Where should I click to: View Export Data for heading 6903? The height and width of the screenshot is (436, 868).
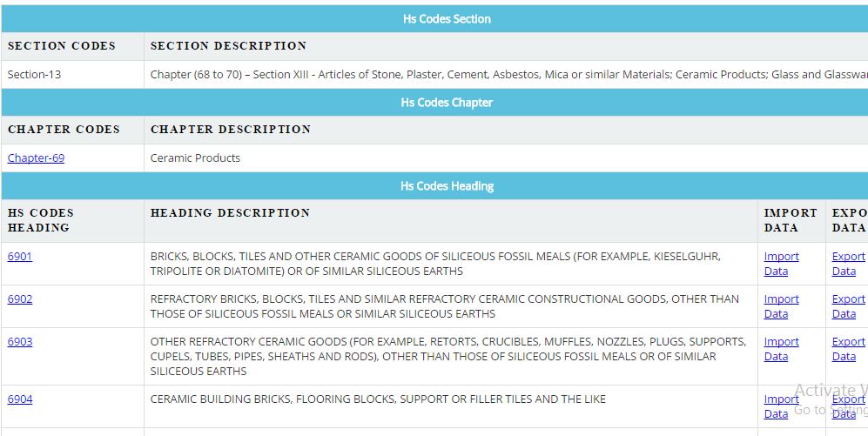(x=848, y=349)
